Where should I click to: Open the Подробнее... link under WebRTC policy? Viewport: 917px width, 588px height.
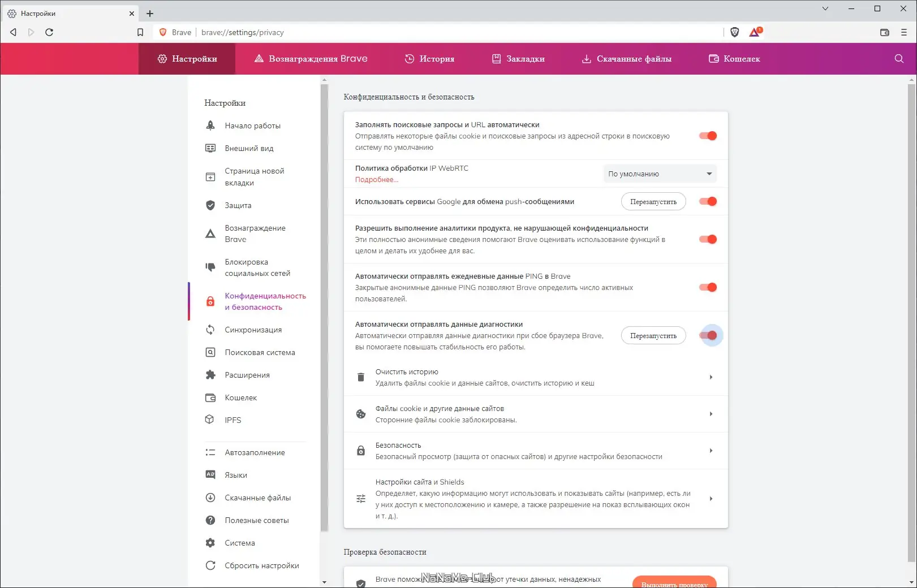(x=377, y=179)
